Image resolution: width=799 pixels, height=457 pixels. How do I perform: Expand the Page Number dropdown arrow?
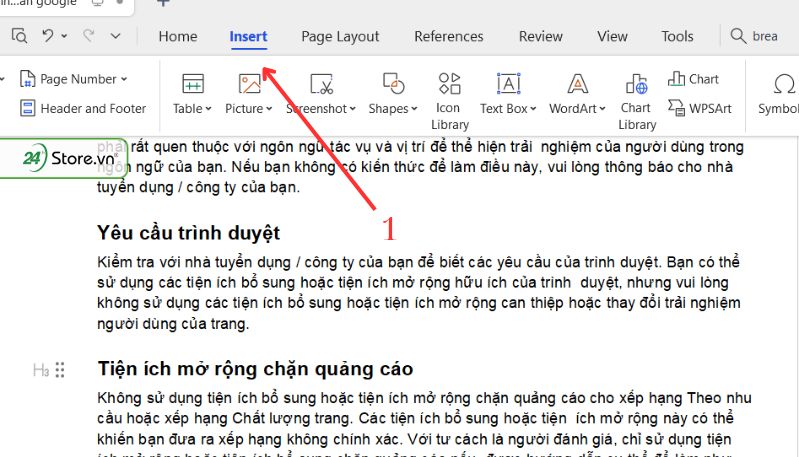124,79
